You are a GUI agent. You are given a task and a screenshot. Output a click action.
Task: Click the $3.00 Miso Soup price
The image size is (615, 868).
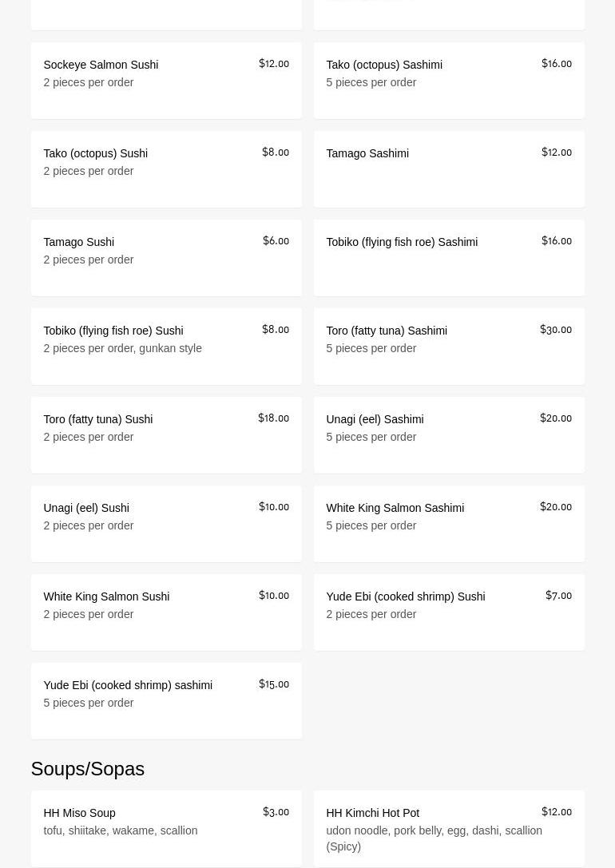pyautogui.click(x=276, y=812)
